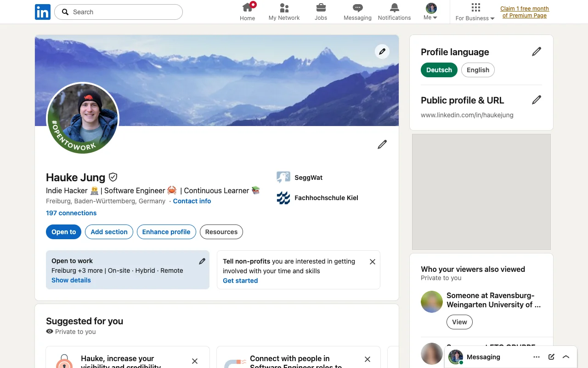
Task: Switch profile language to English
Action: (478, 70)
